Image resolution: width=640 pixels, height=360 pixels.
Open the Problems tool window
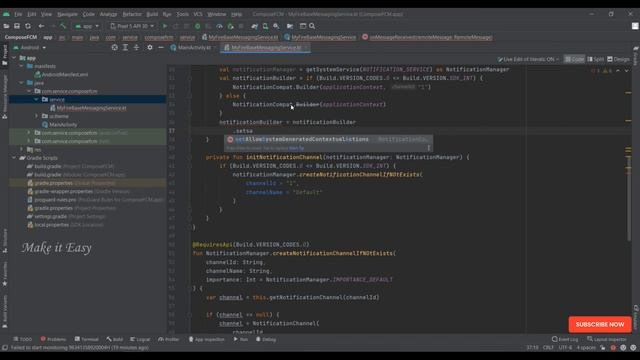(53, 339)
